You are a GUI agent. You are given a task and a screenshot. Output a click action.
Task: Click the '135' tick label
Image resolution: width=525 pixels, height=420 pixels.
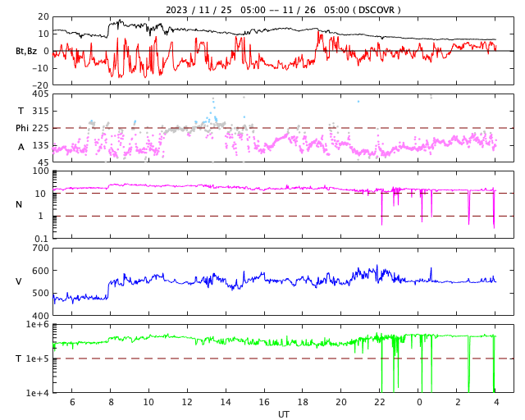pyautogui.click(x=40, y=146)
